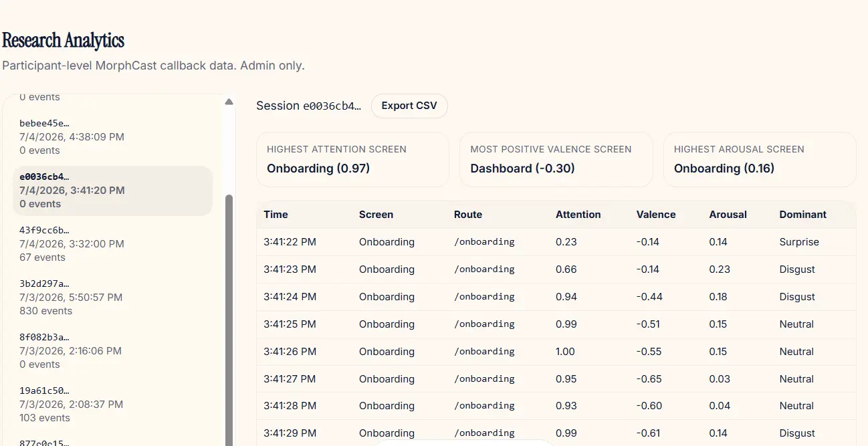This screenshot has height=446, width=868.
Task: Click Neutral in the 3:41:26 PM row
Action: [796, 352]
